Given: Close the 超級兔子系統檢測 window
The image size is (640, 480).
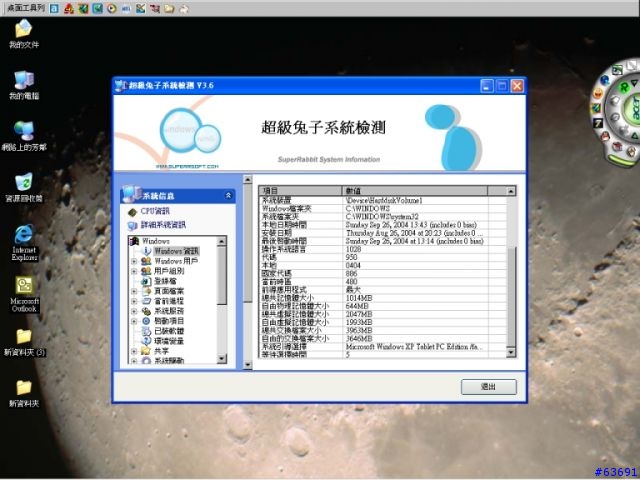Looking at the screenshot, I should point(518,86).
